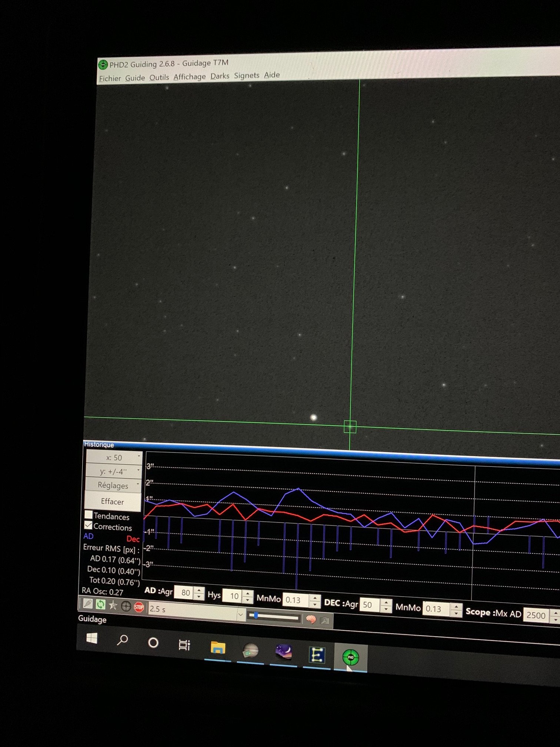
Task: Open the Aide menu
Action: 272,75
